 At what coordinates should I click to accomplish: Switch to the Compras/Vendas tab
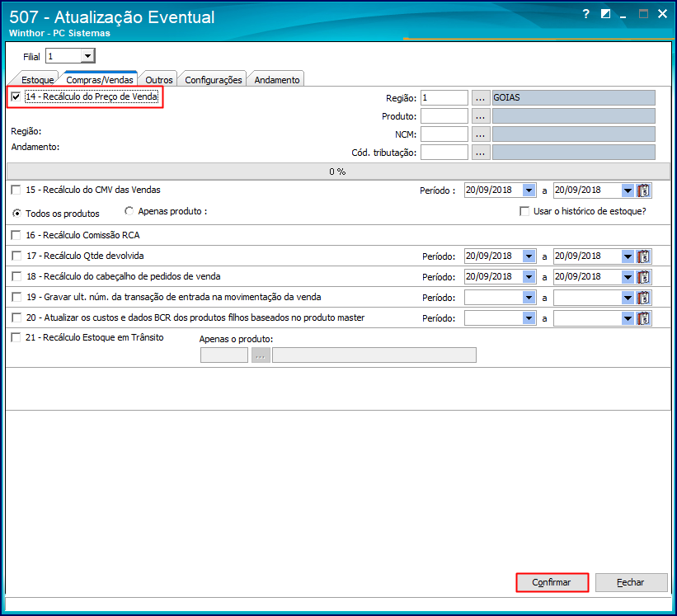click(100, 80)
